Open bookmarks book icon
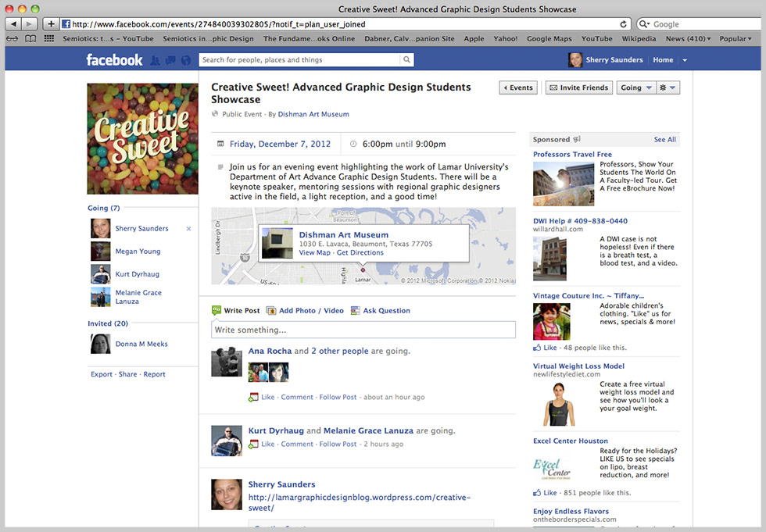Image resolution: width=766 pixels, height=532 pixels. pyautogui.click(x=30, y=38)
